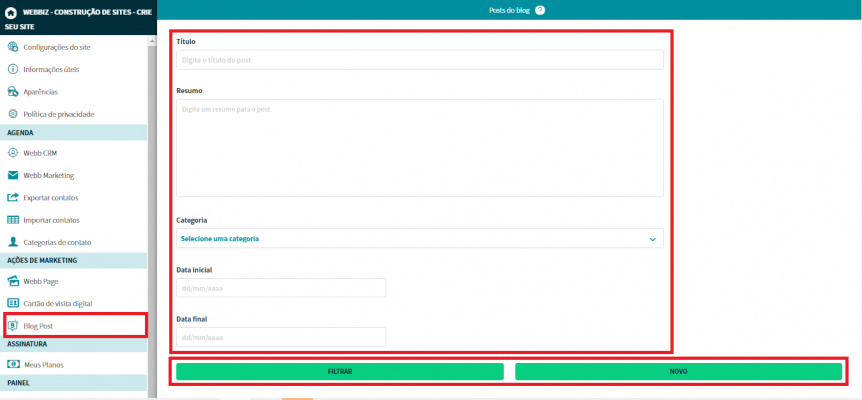Screen dimensions: 862x400
Task: Click the Informações úteis info icon
Action: tap(13, 70)
